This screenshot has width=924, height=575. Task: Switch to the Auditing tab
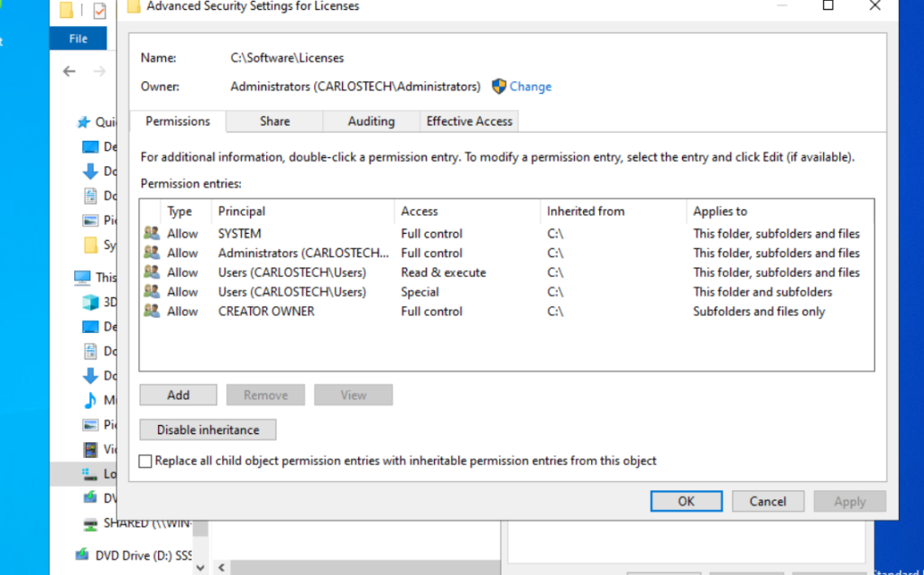point(371,121)
